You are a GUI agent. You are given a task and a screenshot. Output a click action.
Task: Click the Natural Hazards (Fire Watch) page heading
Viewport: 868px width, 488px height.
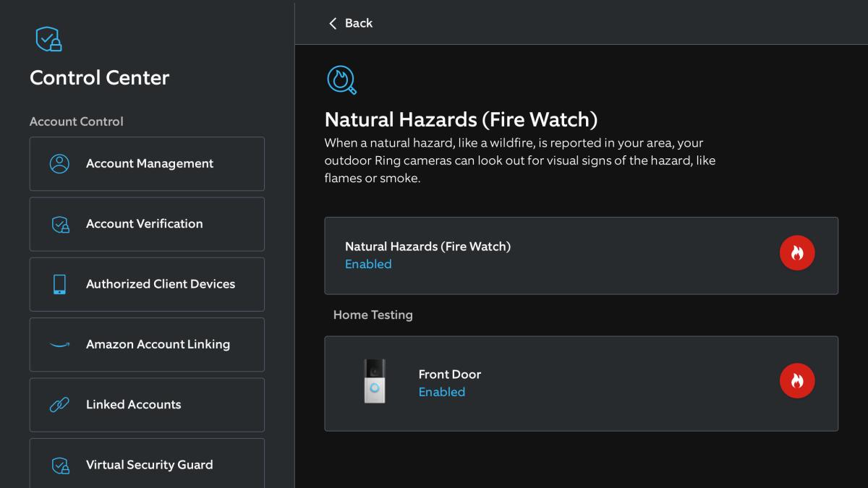(x=461, y=119)
